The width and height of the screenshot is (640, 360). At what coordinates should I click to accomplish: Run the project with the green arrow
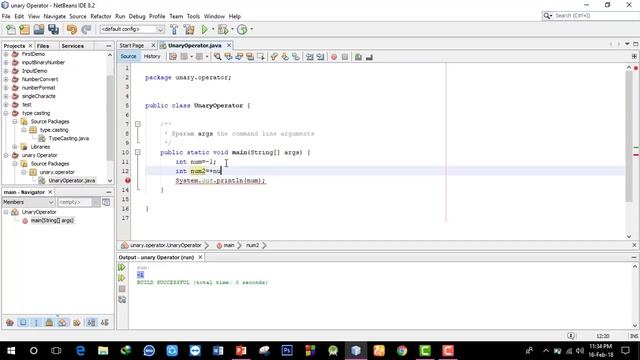click(x=204, y=29)
